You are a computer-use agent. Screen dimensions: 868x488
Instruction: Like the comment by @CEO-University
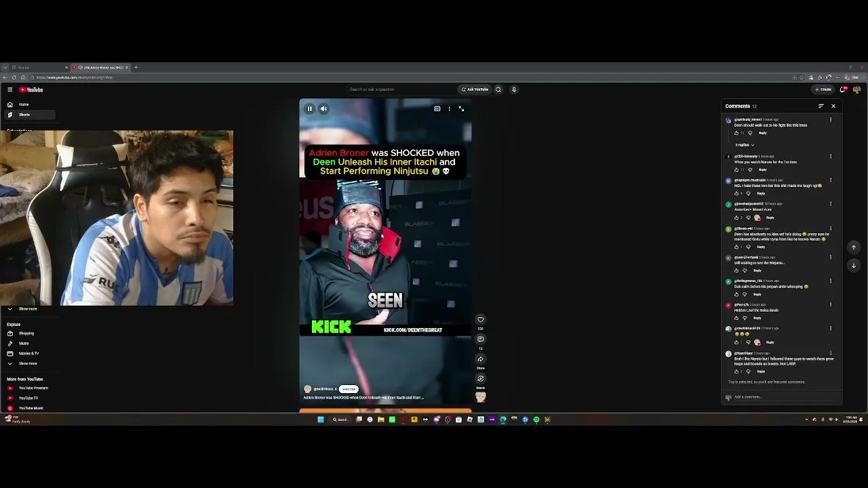point(736,169)
